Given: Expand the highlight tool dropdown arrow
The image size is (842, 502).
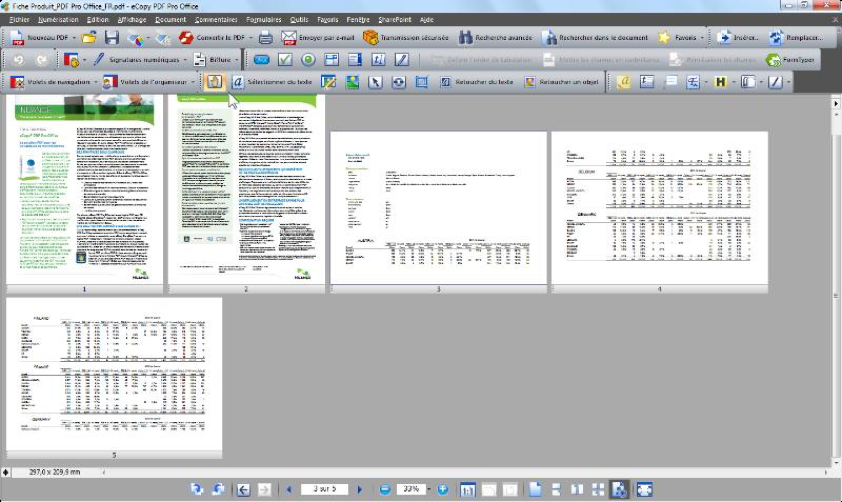Looking at the screenshot, I should pyautogui.click(x=734, y=82).
